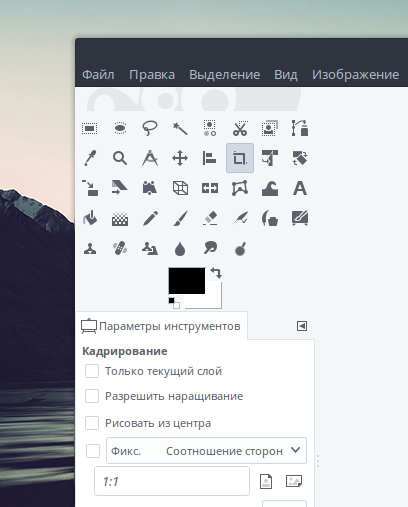Pick the Select by Color tool

(210, 128)
